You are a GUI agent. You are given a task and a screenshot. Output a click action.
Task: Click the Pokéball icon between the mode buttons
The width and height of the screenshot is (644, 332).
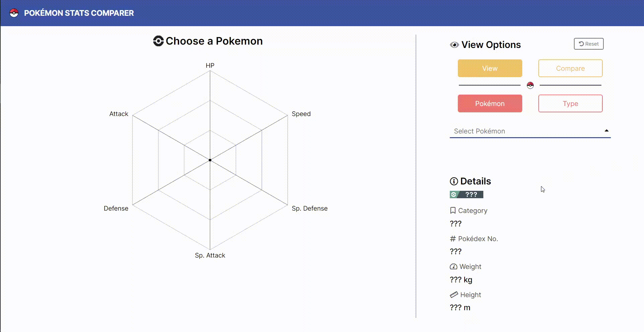point(530,86)
